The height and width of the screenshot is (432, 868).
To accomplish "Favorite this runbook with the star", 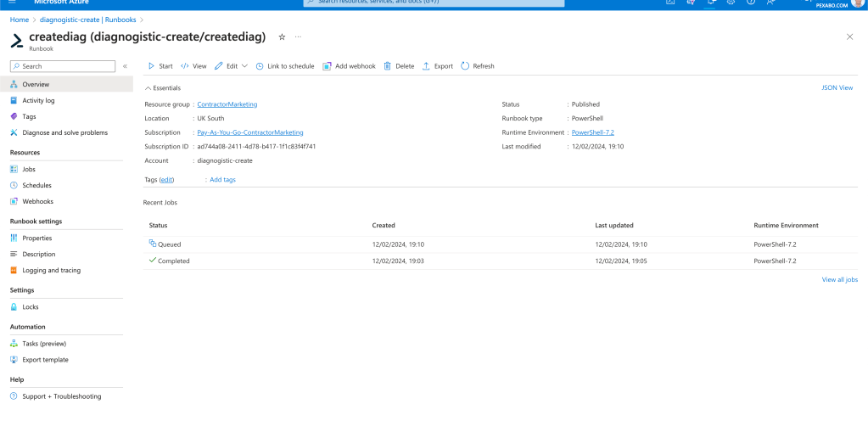I will tap(282, 36).
